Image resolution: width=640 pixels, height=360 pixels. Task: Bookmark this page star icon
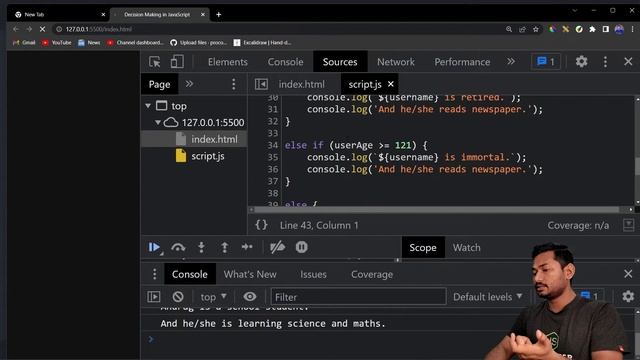536,29
